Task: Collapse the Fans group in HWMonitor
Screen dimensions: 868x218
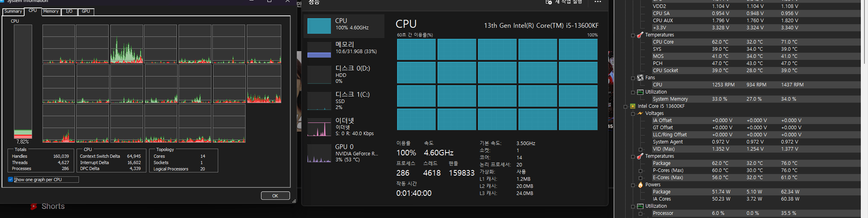Action: [x=633, y=78]
